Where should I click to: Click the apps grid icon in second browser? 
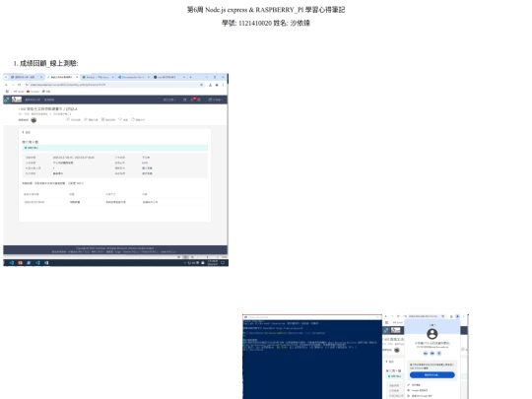tap(386, 323)
